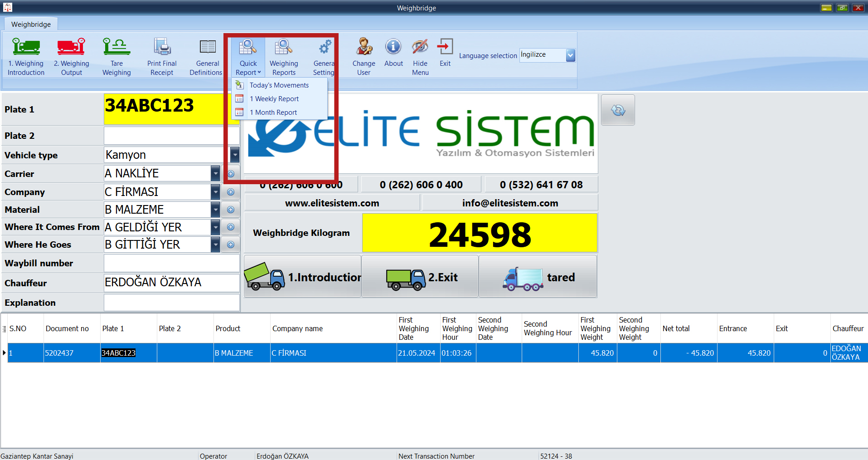Screen dimensions: 868x460
Task: Toggle the Hide Menu icon
Action: point(420,47)
